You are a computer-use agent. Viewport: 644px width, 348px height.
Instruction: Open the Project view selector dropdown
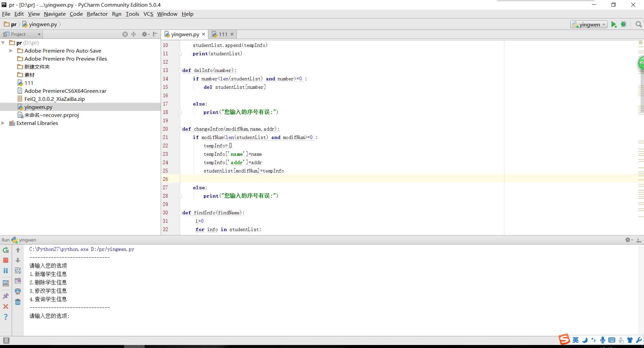point(22,34)
